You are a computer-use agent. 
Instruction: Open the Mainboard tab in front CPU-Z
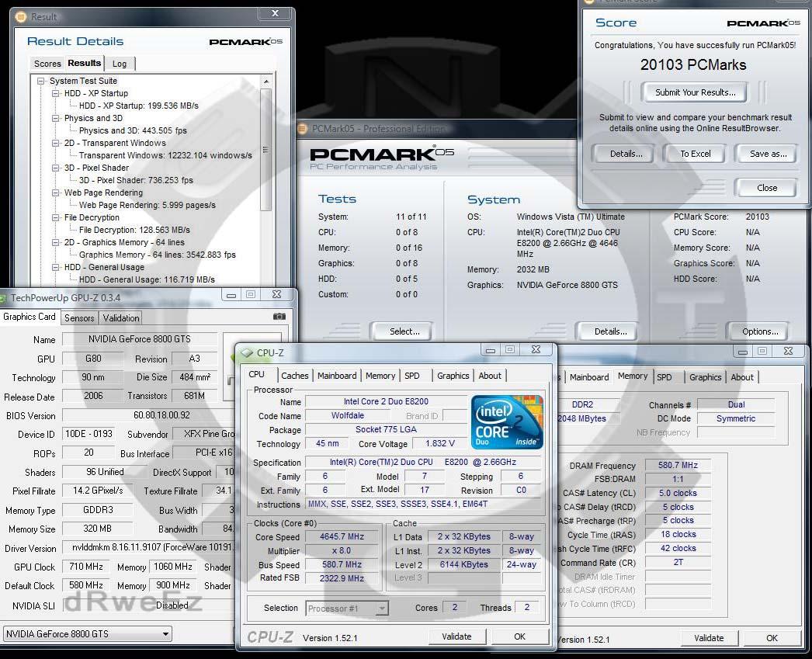click(x=337, y=376)
